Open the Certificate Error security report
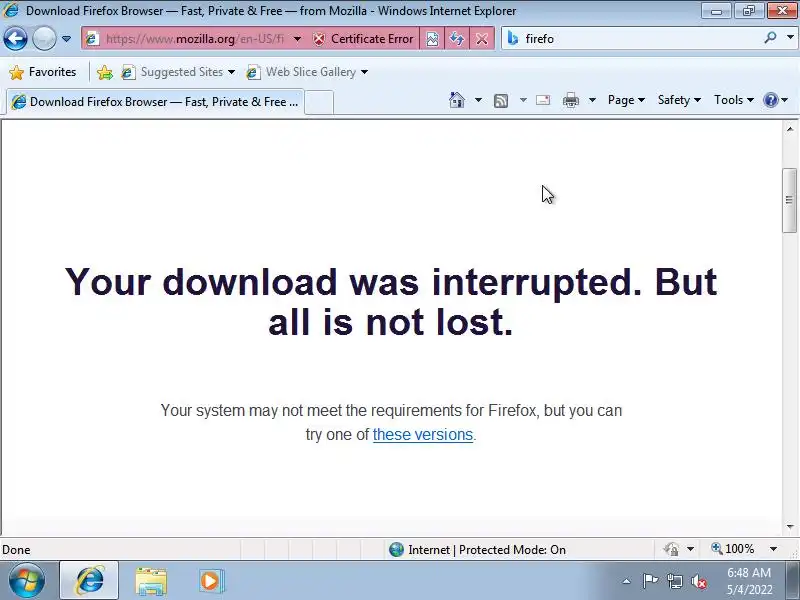The height and width of the screenshot is (600, 800). pyautogui.click(x=363, y=39)
